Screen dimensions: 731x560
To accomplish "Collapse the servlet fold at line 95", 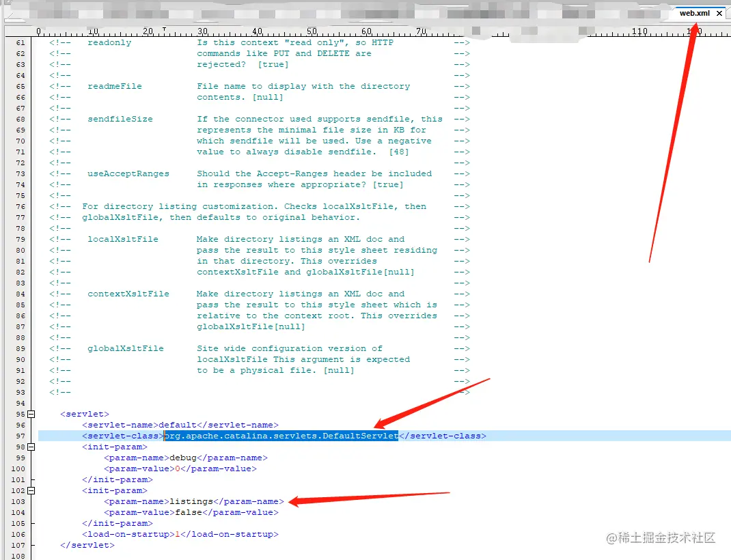I will pos(31,414).
